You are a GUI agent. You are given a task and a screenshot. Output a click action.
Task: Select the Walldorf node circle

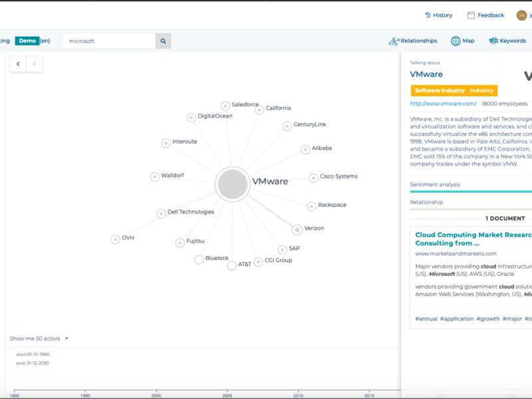click(x=155, y=177)
